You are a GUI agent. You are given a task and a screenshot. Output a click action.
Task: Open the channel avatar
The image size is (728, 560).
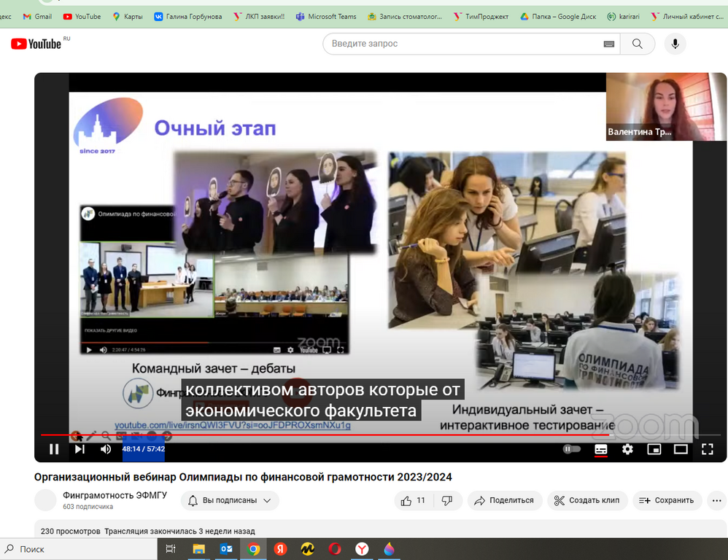45,501
